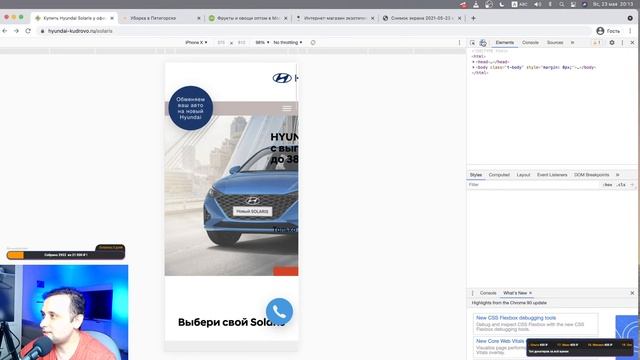Select the drawer Console tab
640x360 pixels.
[488, 293]
